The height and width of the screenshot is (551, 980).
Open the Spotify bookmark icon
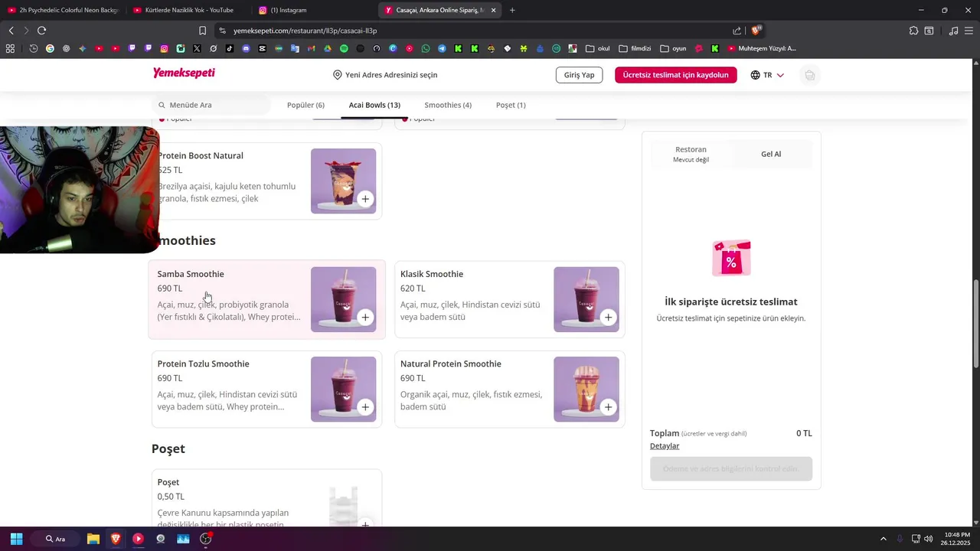(344, 48)
